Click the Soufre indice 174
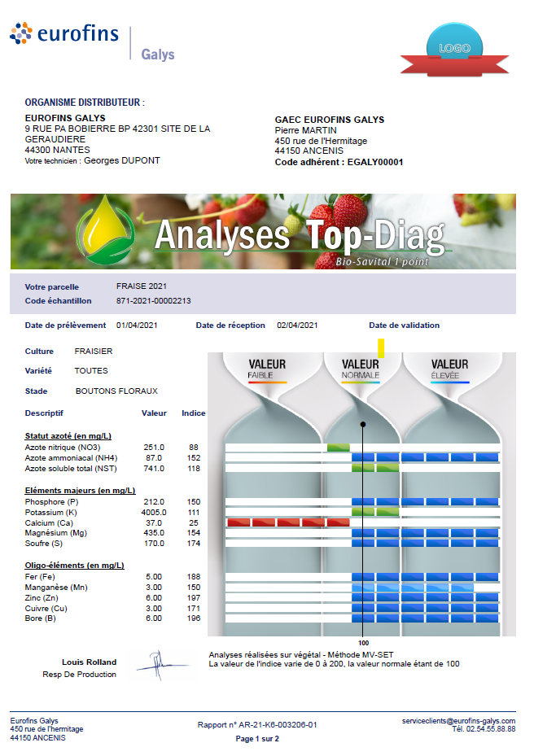This screenshot has width=534, height=756. pyautogui.click(x=194, y=543)
